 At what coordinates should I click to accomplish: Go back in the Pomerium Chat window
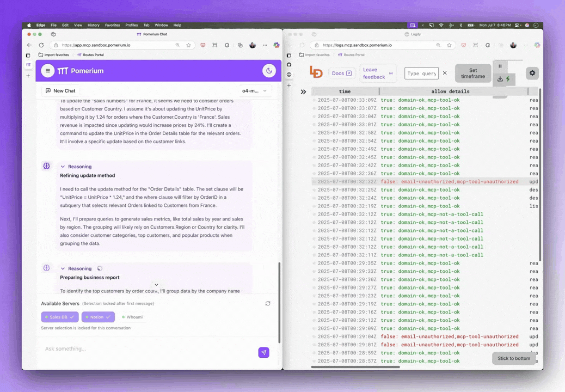29,45
